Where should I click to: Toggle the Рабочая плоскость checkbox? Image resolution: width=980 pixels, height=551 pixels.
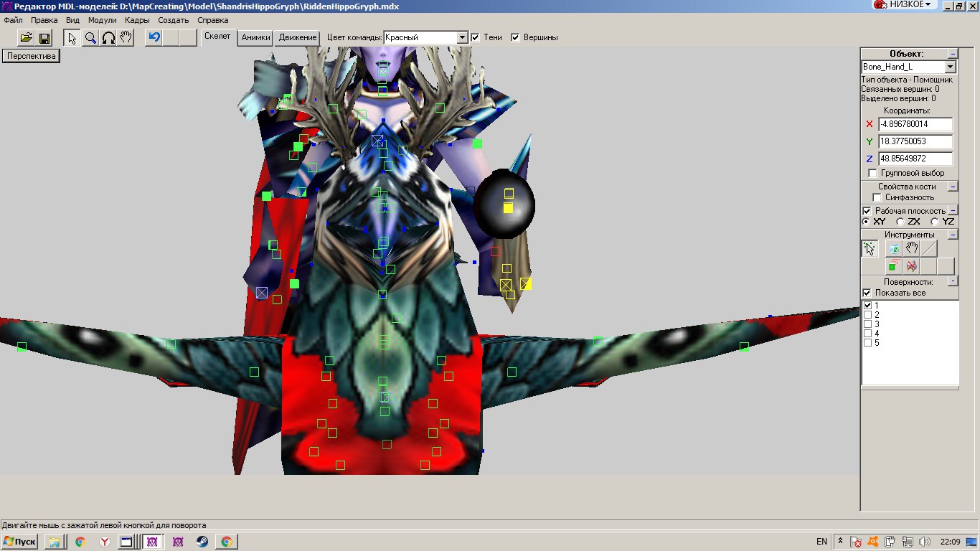coord(867,211)
